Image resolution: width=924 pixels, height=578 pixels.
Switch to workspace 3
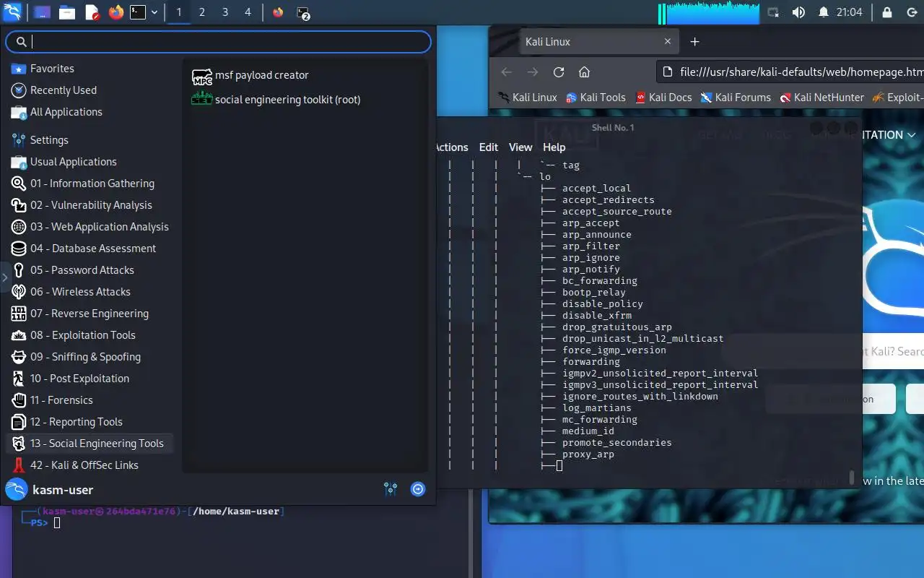(225, 12)
